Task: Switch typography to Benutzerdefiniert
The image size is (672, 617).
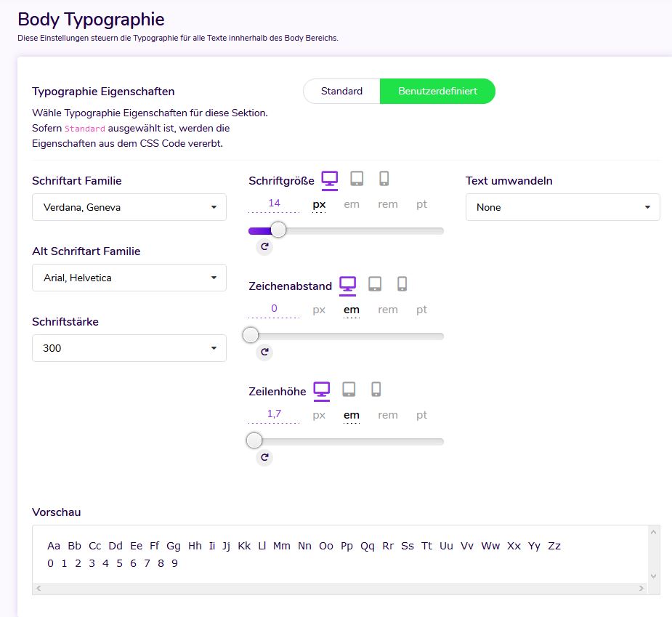Action: [x=437, y=92]
